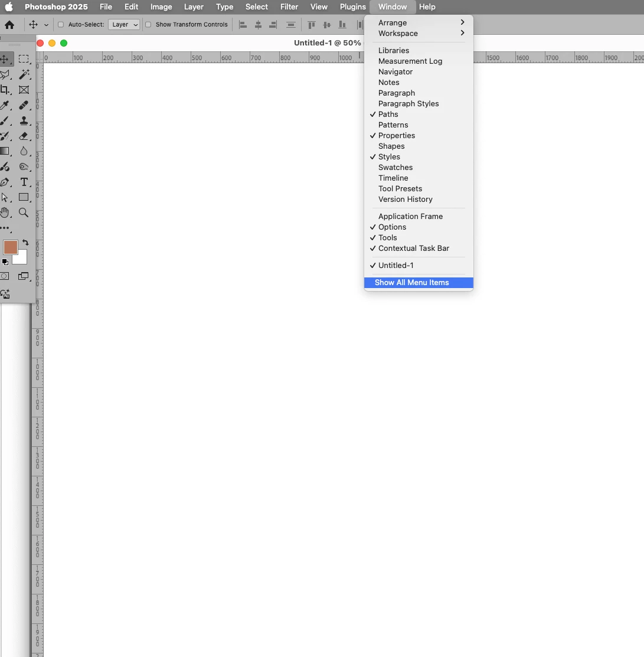This screenshot has height=657, width=644.
Task: Swap foreground and background colors arrow
Action: pyautogui.click(x=25, y=243)
